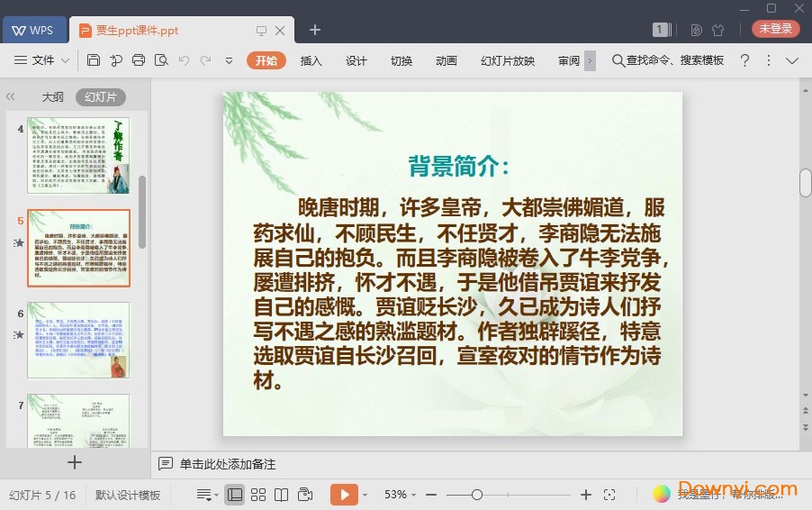This screenshot has width=812, height=510.
Task: Switch to 幻灯片 thumbnail view
Action: tap(101, 97)
